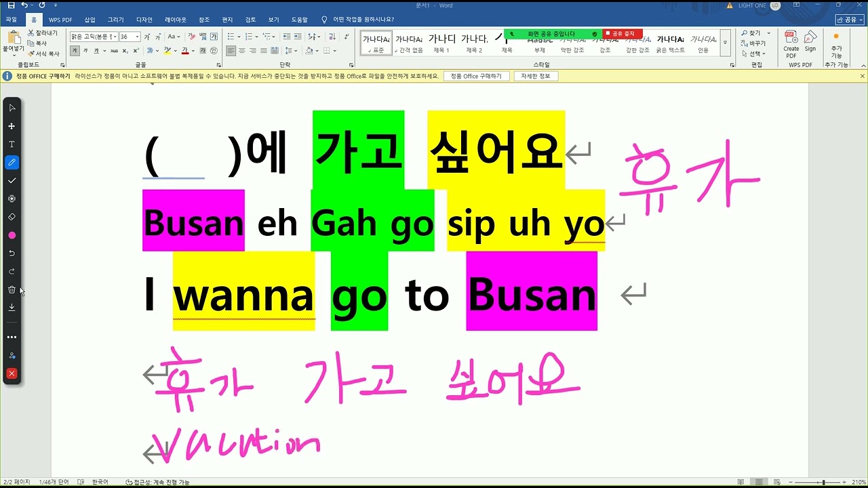Click 찾기 find button
The image size is (868, 488).
[751, 33]
